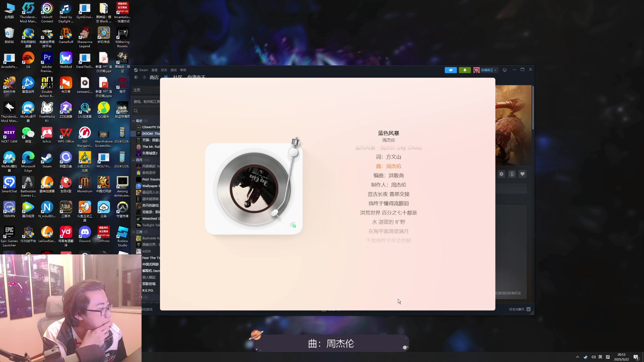Viewport: 644px width, 362px height.
Task: Select R.E.P.O. in Steam library
Action: 148,291
